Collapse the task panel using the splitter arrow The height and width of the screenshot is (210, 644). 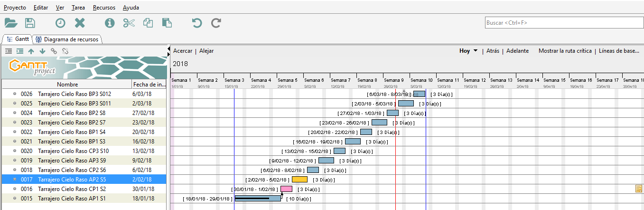pyautogui.click(x=168, y=48)
